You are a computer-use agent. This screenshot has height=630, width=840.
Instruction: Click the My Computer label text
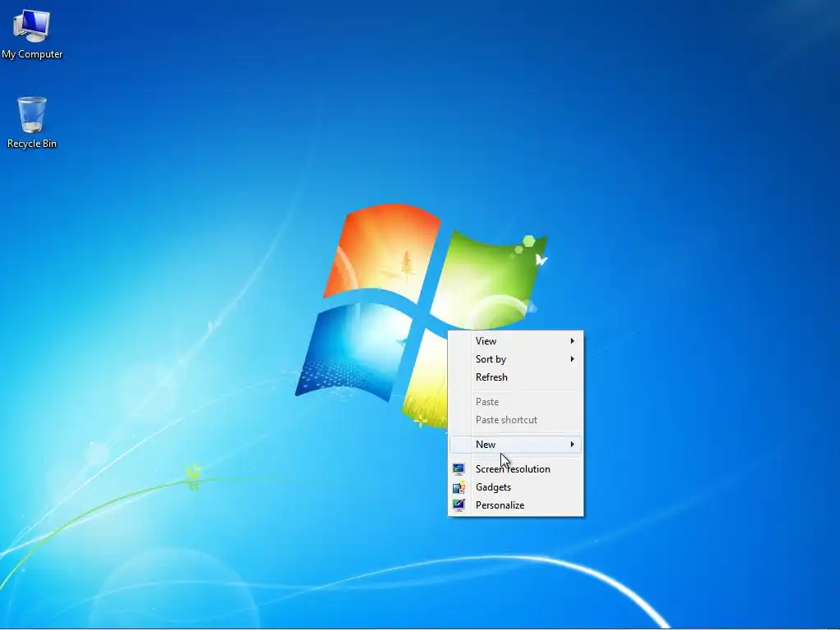pos(32,54)
